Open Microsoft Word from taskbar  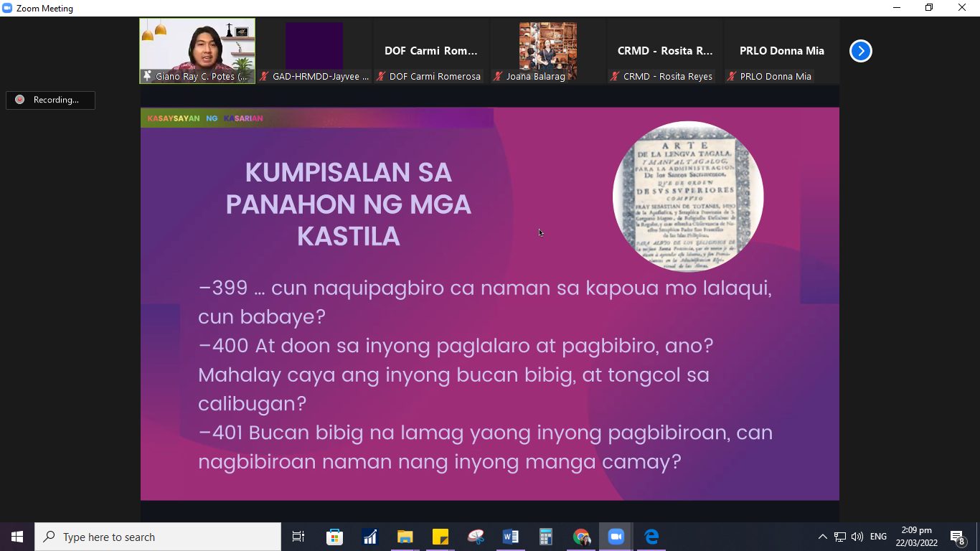tap(510, 537)
